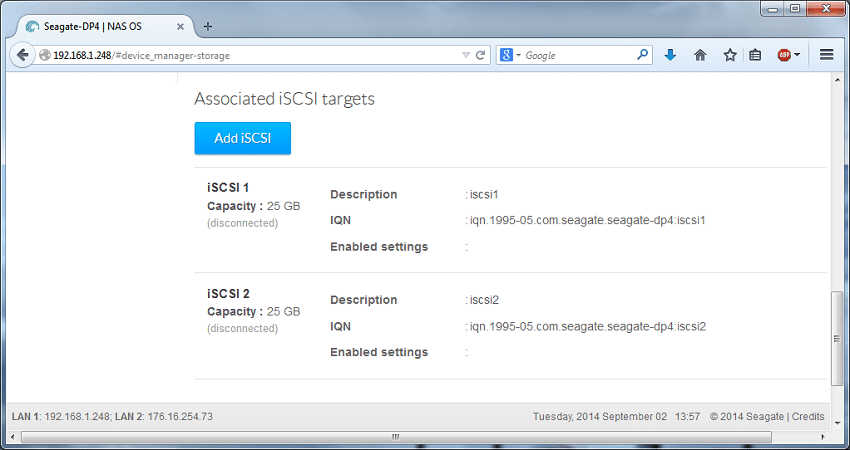The width and height of the screenshot is (850, 450).
Task: Click the iSCSI 1 disconnected status
Action: click(x=242, y=223)
